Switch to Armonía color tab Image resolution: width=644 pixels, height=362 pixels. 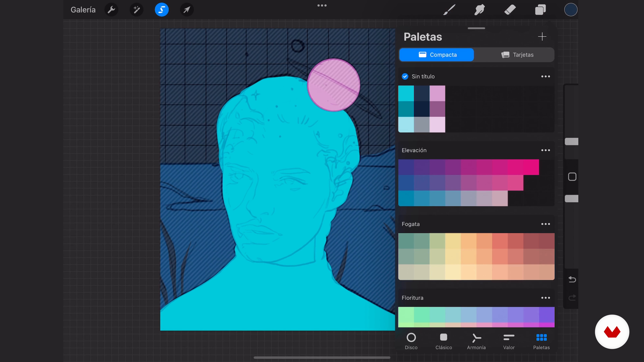tap(476, 341)
